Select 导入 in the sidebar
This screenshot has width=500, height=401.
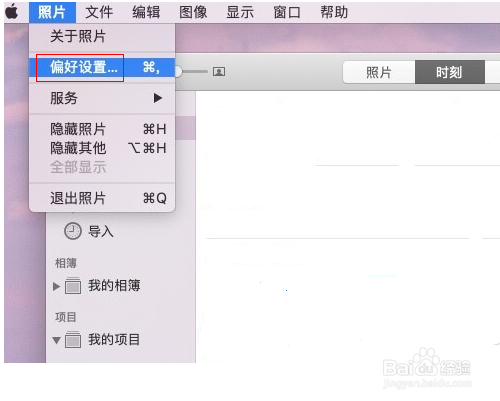coord(101,231)
